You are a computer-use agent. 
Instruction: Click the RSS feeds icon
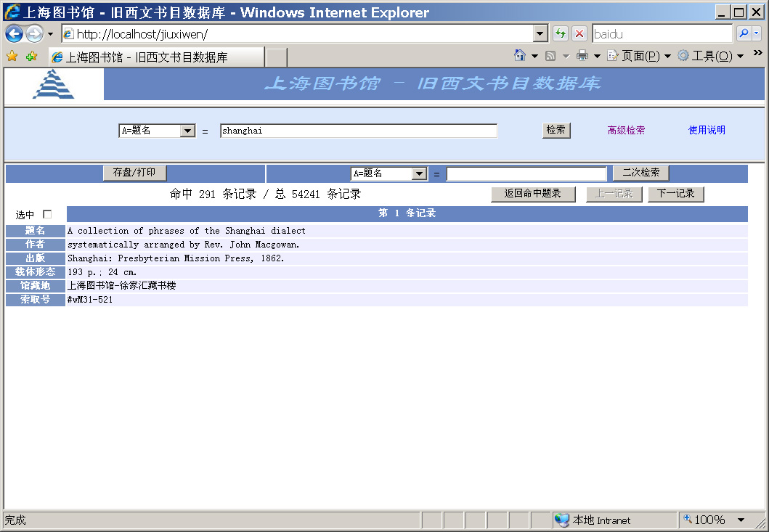(x=550, y=56)
